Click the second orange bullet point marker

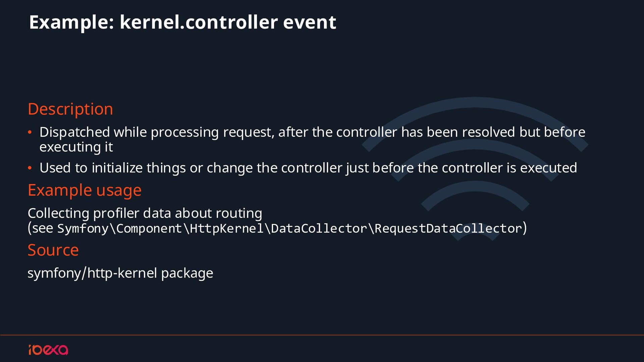click(30, 168)
